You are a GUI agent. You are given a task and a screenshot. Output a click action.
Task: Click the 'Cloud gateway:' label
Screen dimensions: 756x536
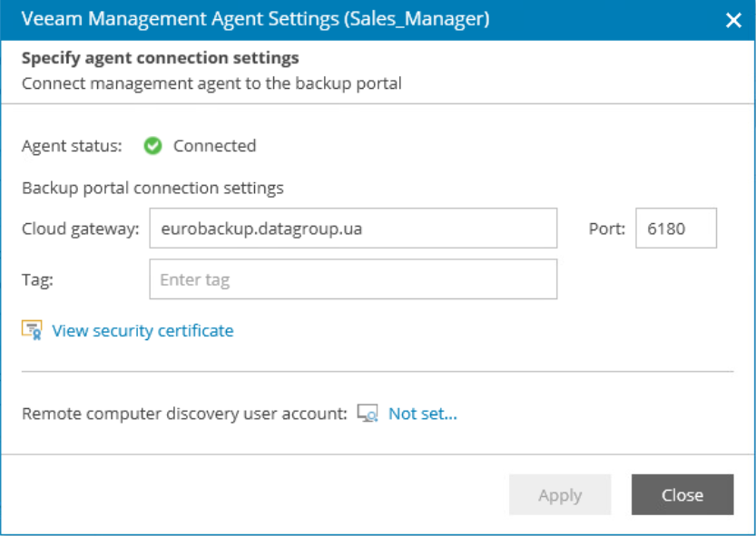81,229
